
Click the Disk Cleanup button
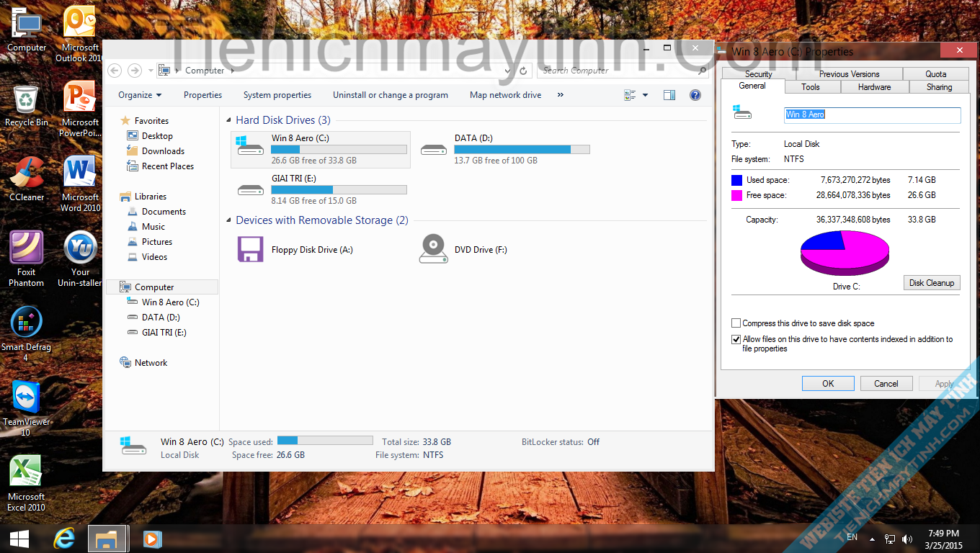point(931,283)
